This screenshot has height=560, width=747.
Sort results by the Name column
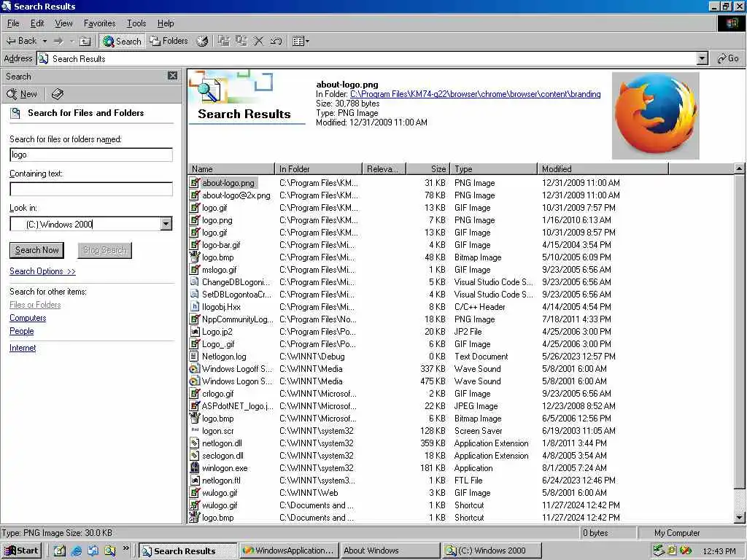[231, 169]
